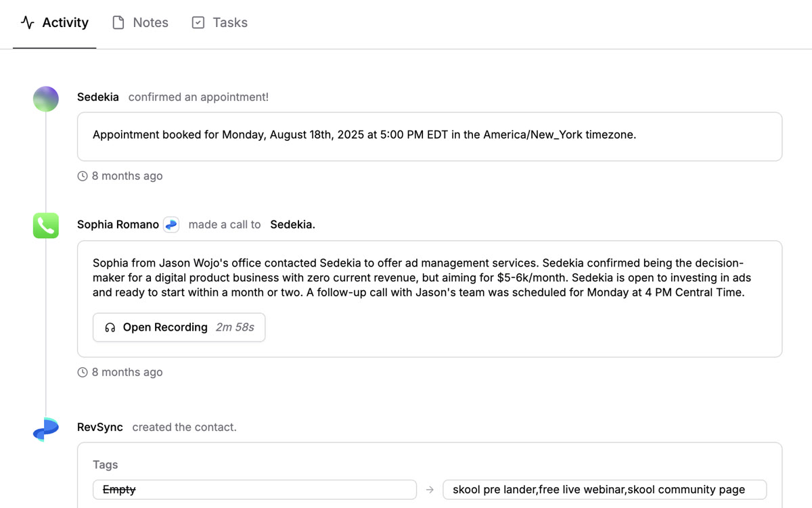Click Sedekia's name in the call entry
This screenshot has height=508, width=812.
(x=291, y=224)
